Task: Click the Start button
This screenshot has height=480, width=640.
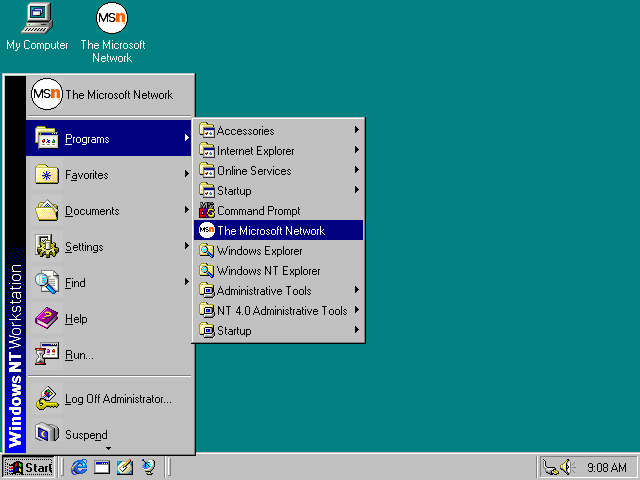Action: (29, 467)
